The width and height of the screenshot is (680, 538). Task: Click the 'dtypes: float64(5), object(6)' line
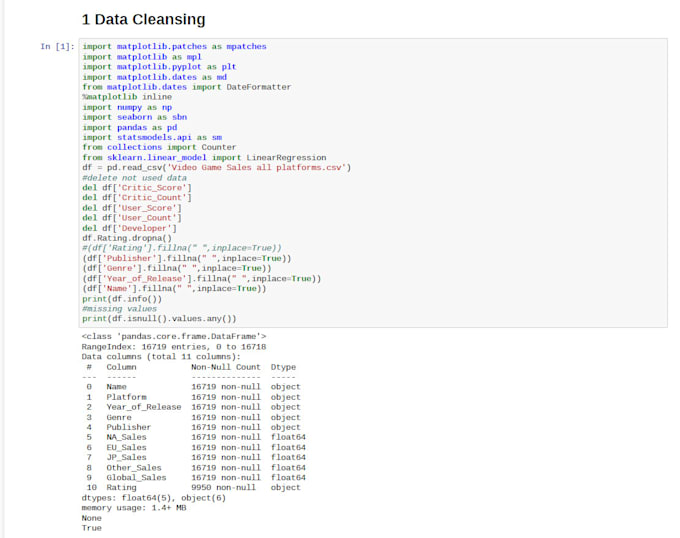(x=154, y=498)
